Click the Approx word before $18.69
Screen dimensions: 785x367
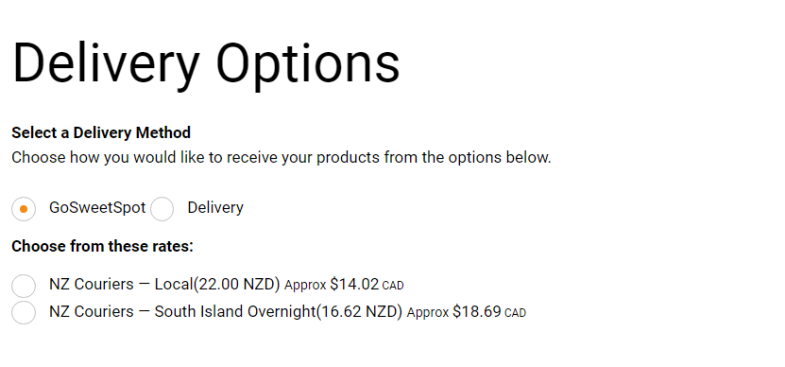pos(428,313)
